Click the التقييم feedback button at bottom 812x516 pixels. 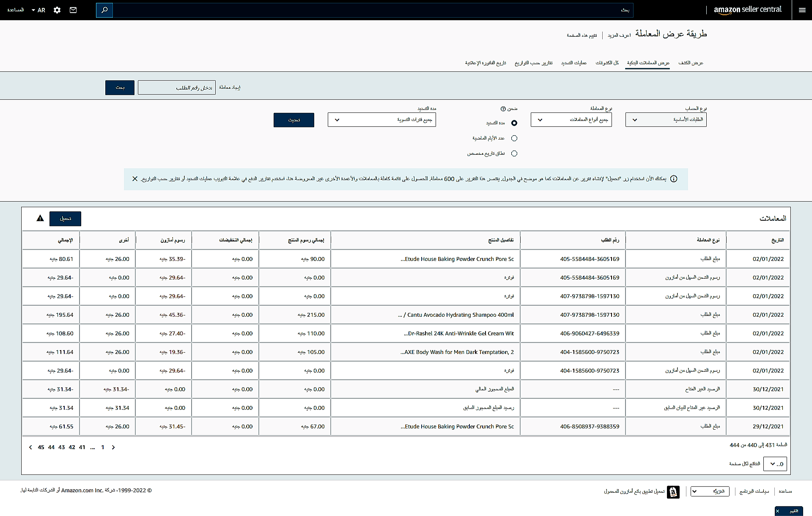click(794, 511)
